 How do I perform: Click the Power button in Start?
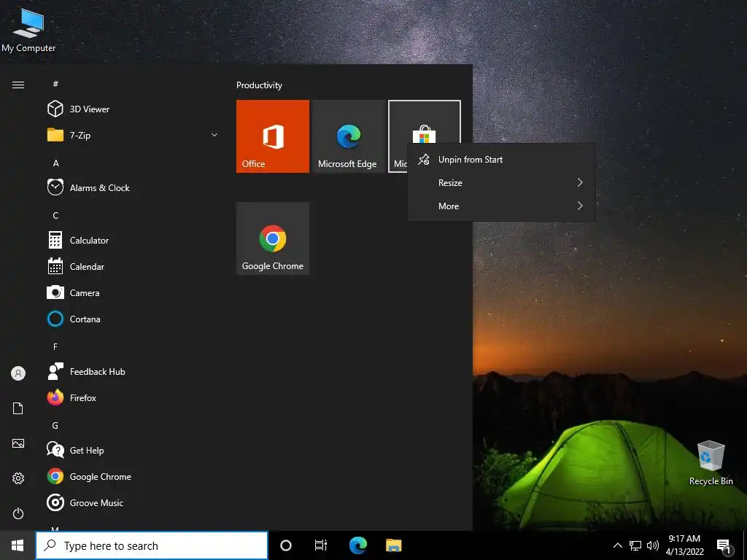coord(18,513)
